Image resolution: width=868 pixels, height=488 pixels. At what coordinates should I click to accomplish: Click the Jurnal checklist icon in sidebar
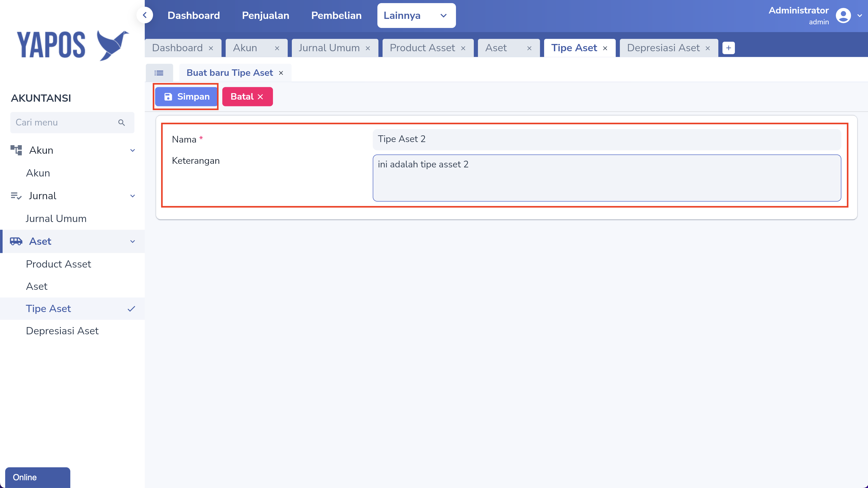16,196
